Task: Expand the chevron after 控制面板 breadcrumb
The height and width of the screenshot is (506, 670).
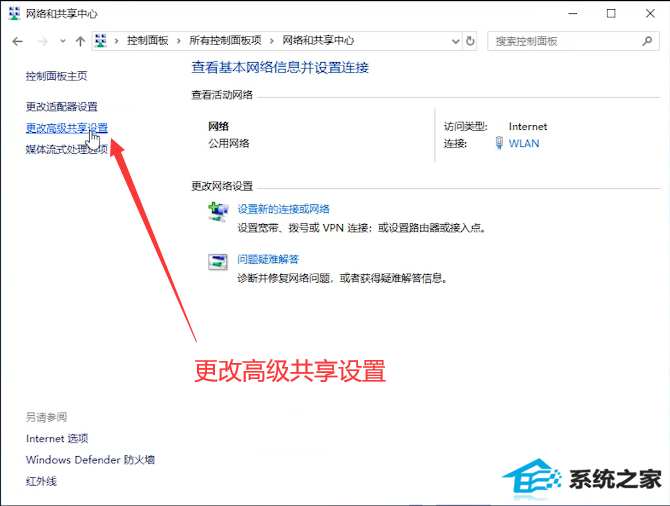Action: (x=179, y=41)
